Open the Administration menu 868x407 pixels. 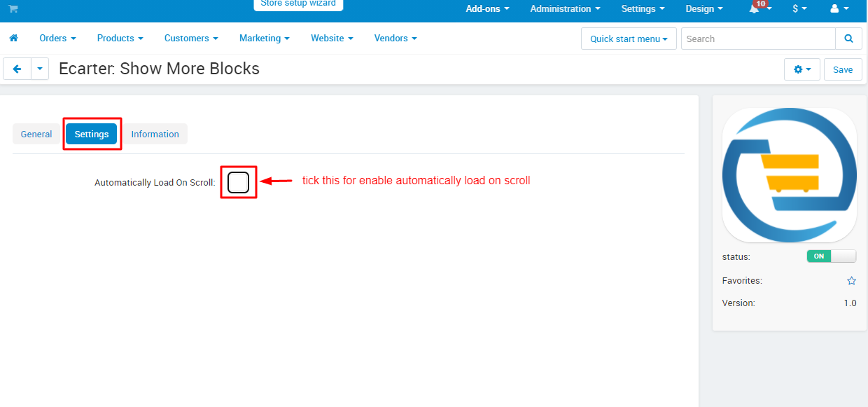tap(565, 9)
